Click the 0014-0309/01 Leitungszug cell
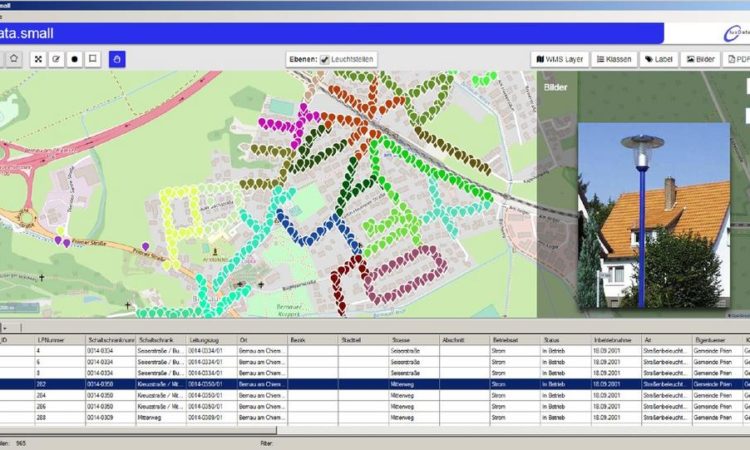 point(212,417)
